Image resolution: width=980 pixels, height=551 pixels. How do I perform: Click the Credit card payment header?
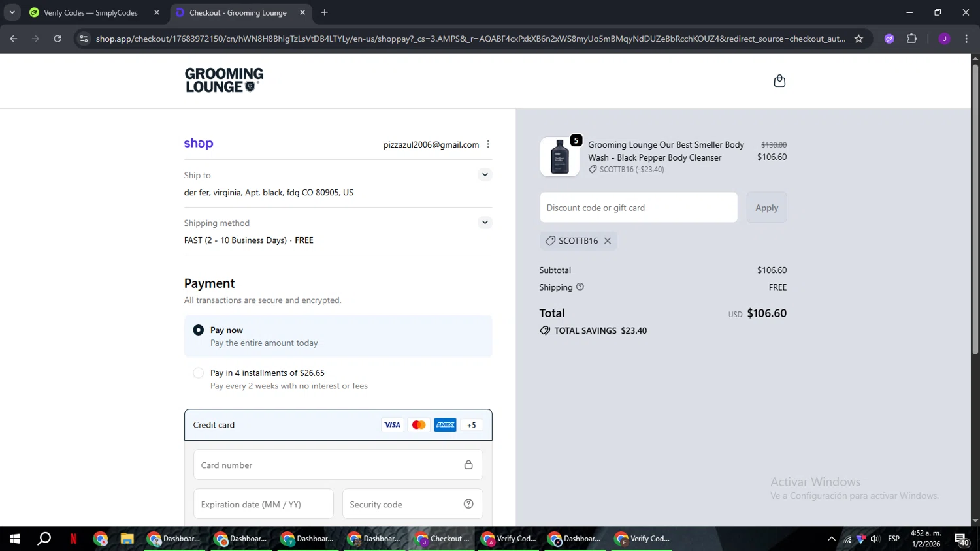pyautogui.click(x=338, y=425)
